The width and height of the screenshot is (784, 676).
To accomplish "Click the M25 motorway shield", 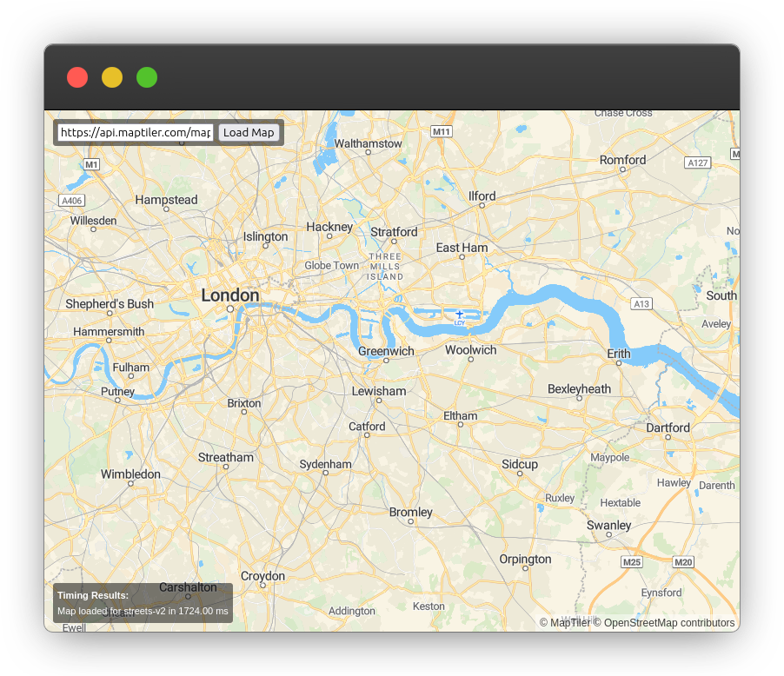I will click(x=632, y=562).
